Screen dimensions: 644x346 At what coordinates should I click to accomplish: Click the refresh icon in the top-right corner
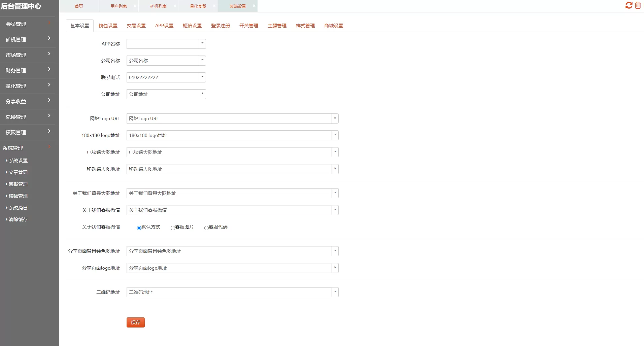click(629, 6)
